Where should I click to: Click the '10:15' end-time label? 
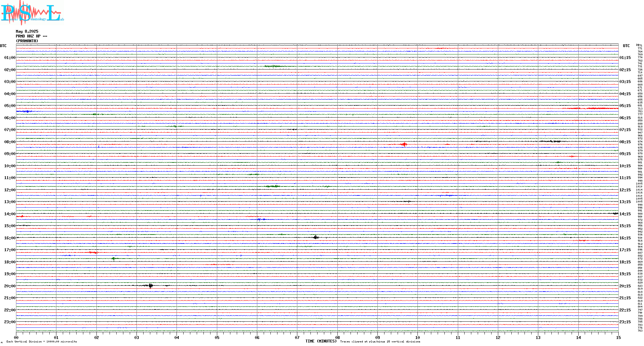(x=625, y=166)
